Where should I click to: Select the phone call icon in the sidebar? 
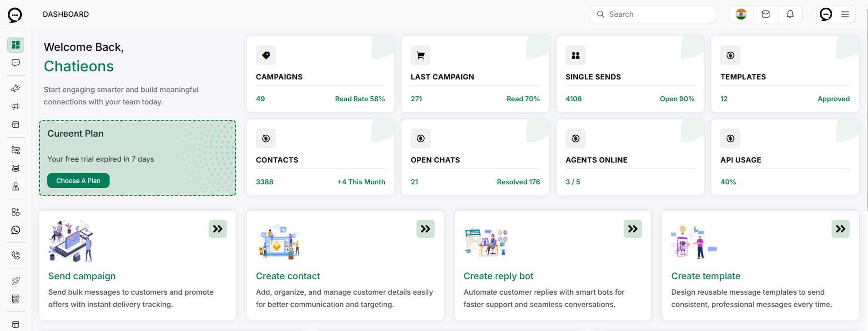point(15,256)
